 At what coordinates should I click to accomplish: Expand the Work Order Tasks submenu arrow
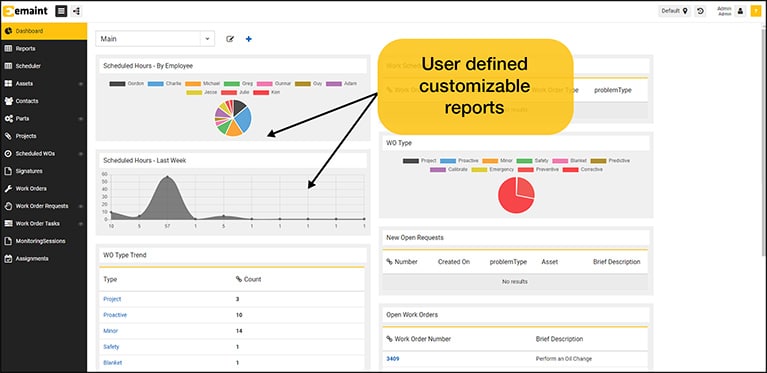(81, 223)
